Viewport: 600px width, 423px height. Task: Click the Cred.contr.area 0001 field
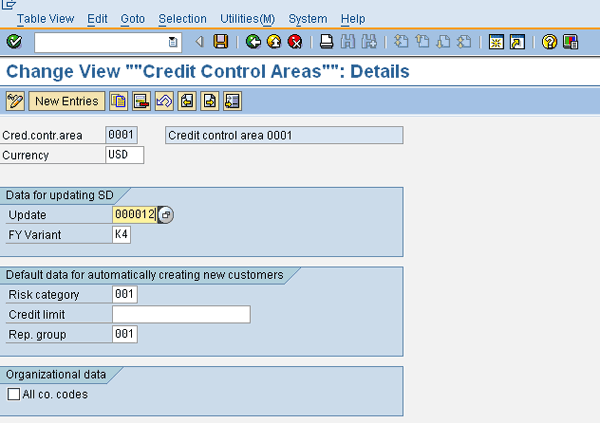(x=121, y=135)
